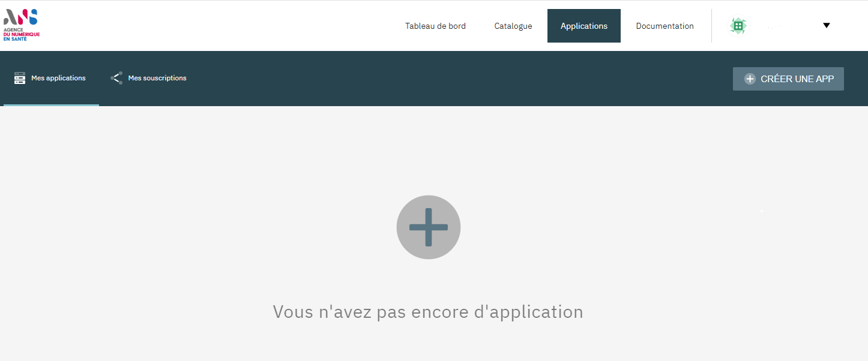The image size is (868, 361).
Task: Go to the Catalogue menu item
Action: coord(513,26)
